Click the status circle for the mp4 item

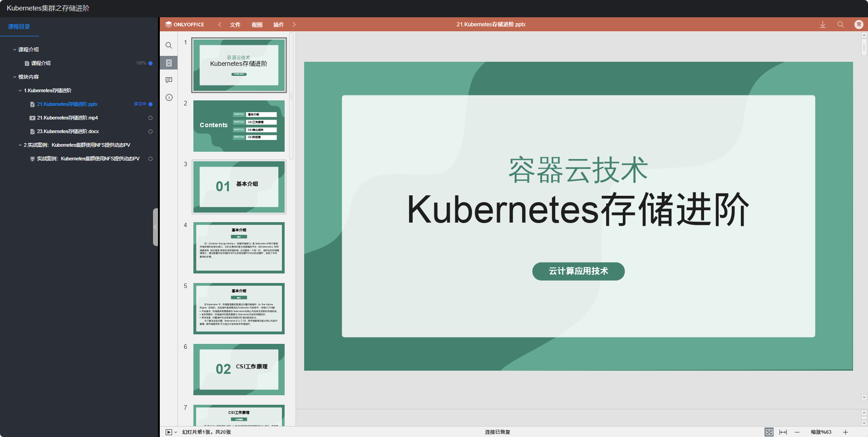pyautogui.click(x=150, y=118)
